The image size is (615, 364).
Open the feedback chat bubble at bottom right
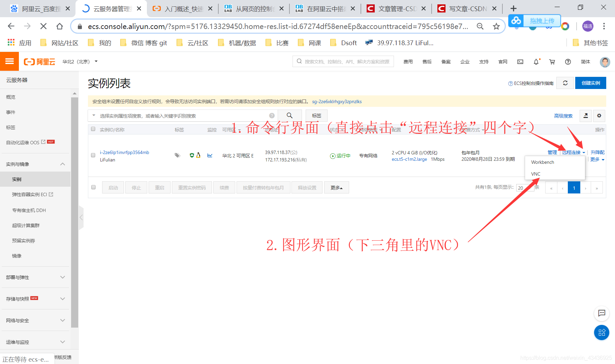point(602,313)
